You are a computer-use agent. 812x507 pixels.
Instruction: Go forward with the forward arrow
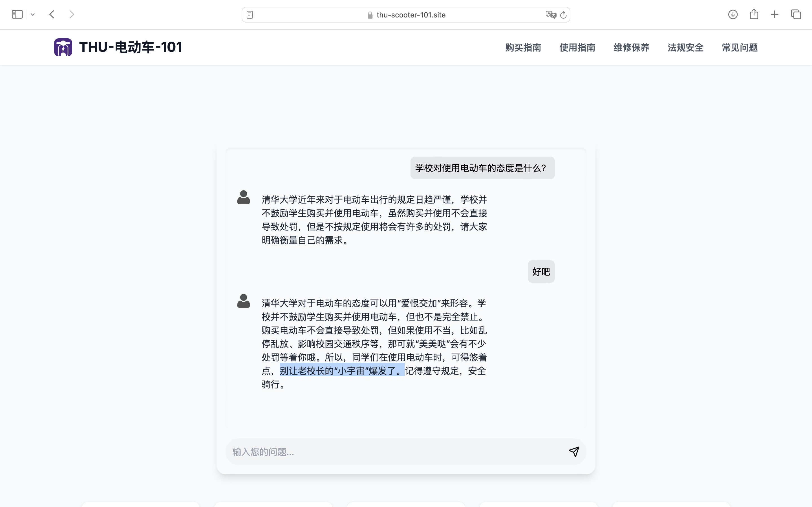coord(71,14)
